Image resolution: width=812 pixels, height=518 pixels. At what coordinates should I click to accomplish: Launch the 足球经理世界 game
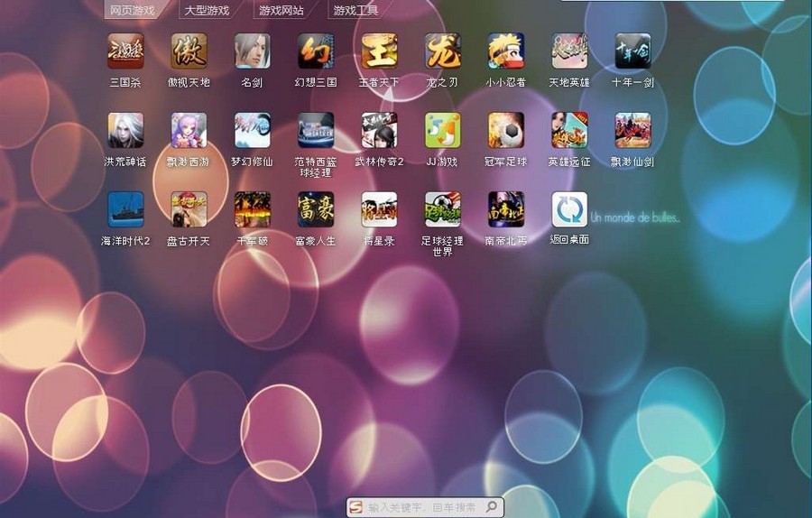443,209
